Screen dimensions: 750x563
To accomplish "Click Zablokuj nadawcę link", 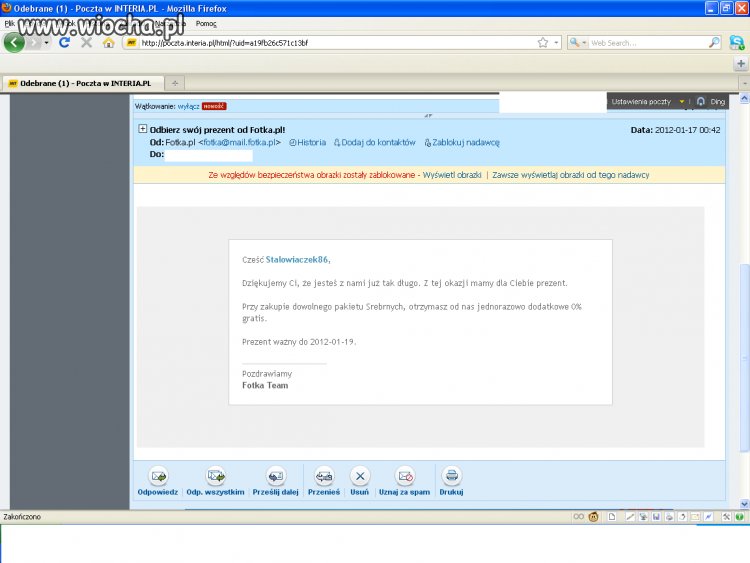I will pos(462,143).
